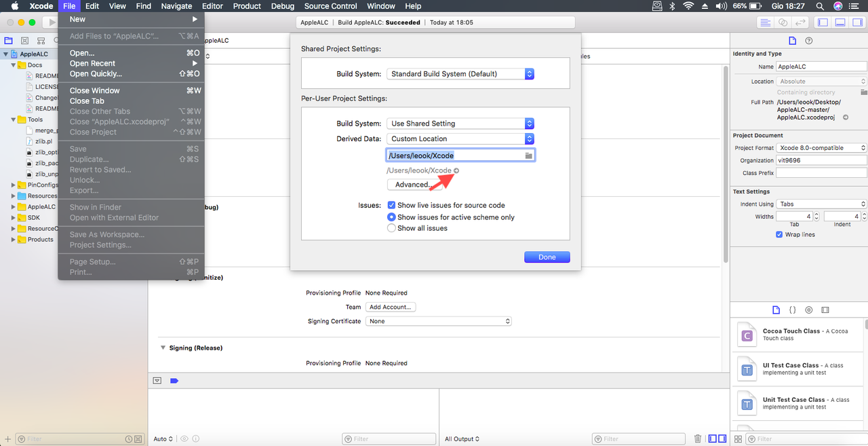This screenshot has width=868, height=446.
Task: Open Indent Using dropdown
Action: [x=822, y=204]
